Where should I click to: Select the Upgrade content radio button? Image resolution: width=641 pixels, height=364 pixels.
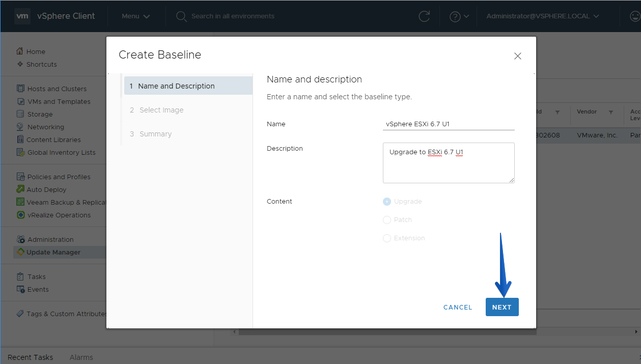pos(387,202)
